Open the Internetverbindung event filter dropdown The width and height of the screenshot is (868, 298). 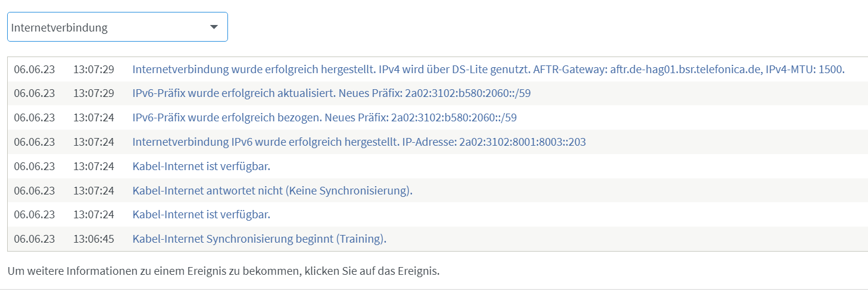click(x=117, y=27)
